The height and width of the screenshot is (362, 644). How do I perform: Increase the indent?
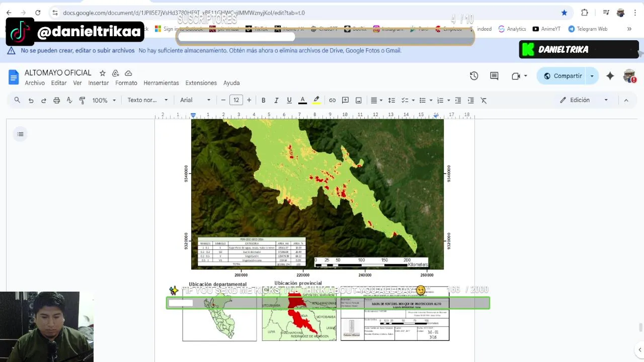[x=470, y=100]
